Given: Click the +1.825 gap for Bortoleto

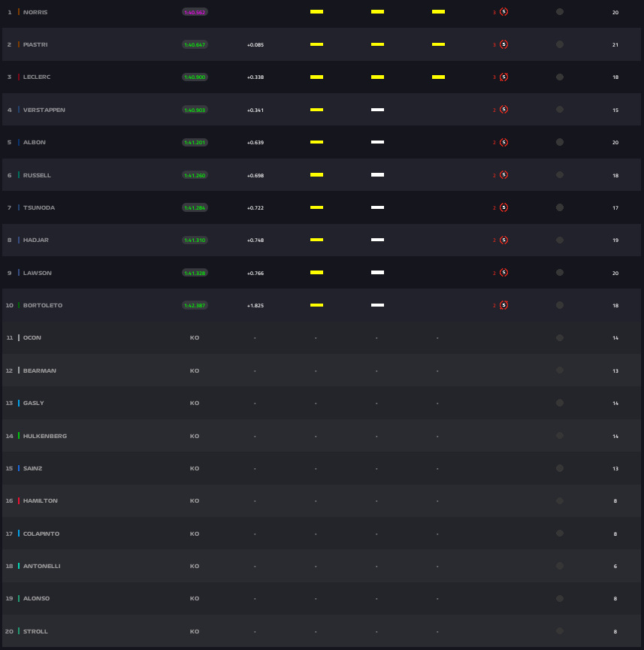Looking at the screenshot, I should click(255, 306).
